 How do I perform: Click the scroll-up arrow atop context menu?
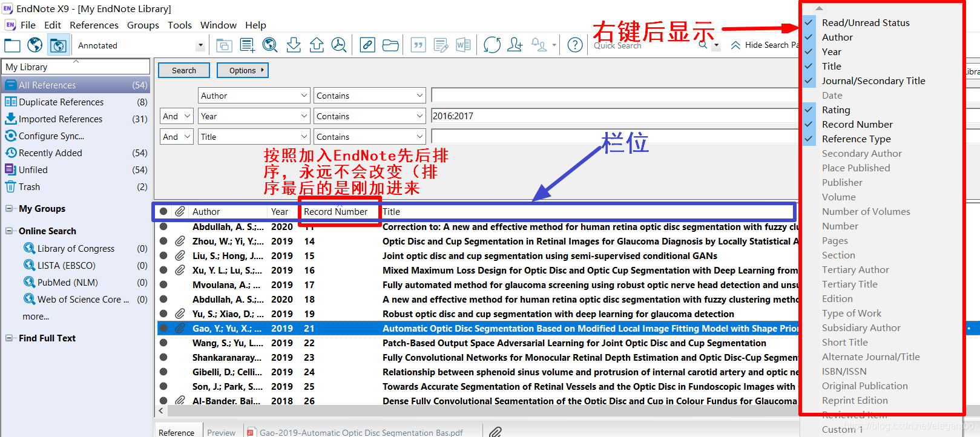[x=819, y=8]
